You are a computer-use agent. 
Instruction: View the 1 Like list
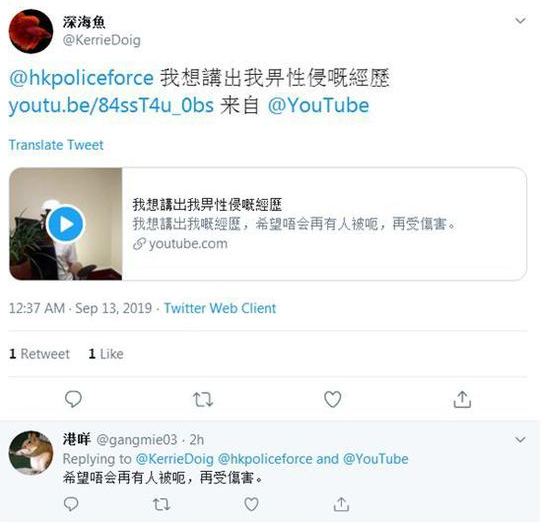[x=106, y=354]
